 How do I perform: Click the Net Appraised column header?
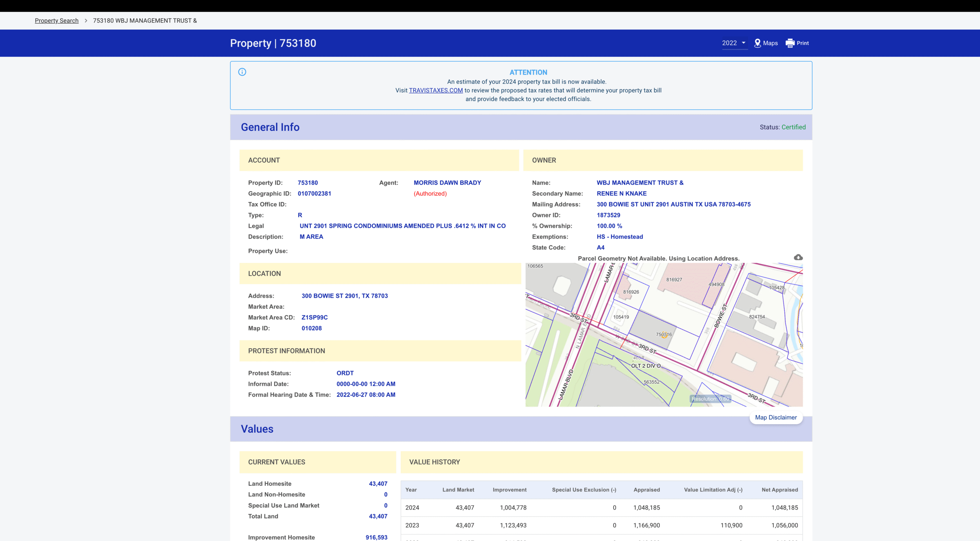coord(780,490)
